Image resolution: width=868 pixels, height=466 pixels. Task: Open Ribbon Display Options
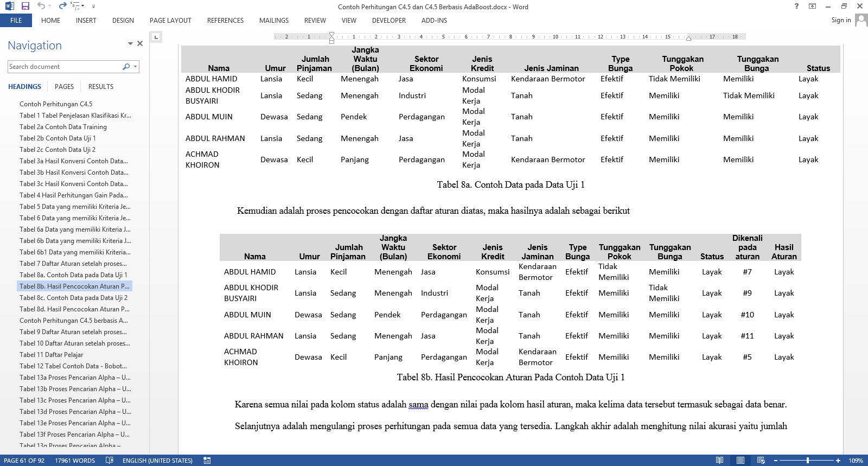pyautogui.click(x=812, y=6)
